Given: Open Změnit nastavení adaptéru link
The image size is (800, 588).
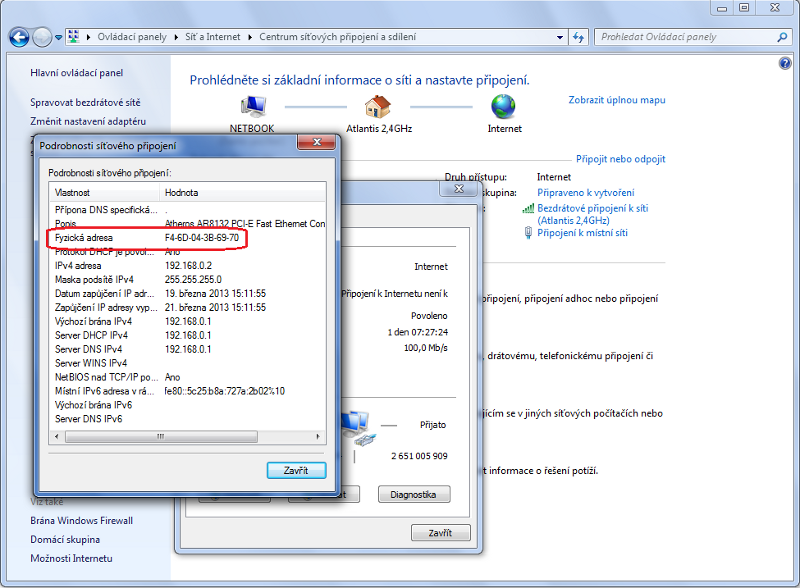Looking at the screenshot, I should pyautogui.click(x=88, y=121).
